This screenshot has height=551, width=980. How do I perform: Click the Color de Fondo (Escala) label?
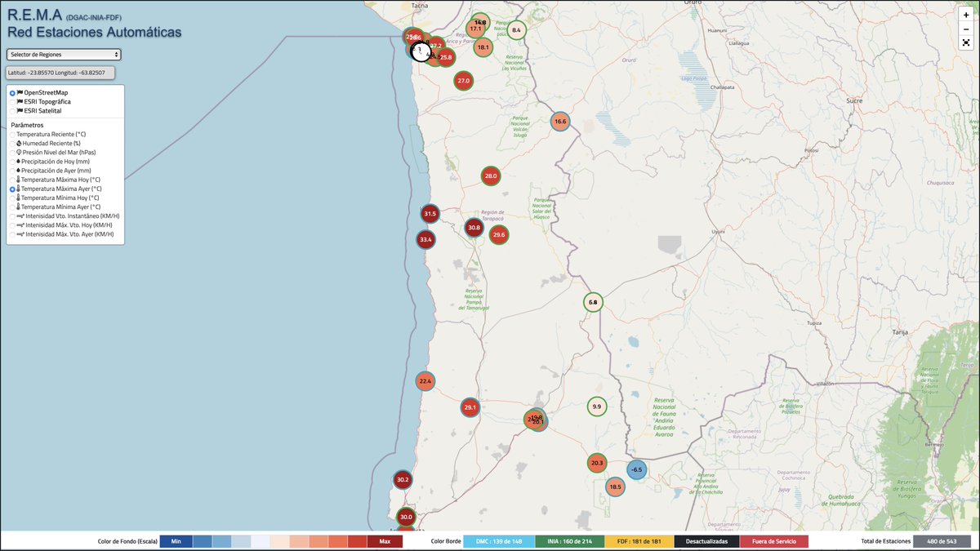pos(127,541)
